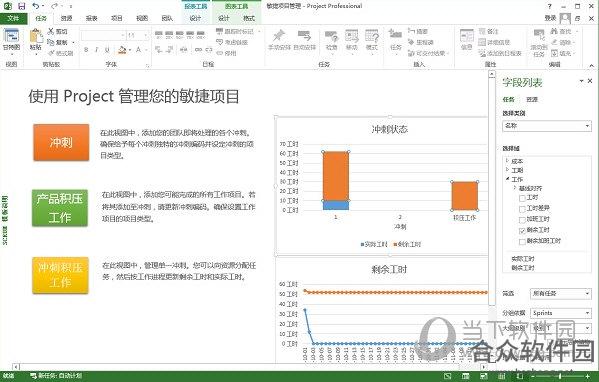Click the manual schedule pushpin icon

279,36
